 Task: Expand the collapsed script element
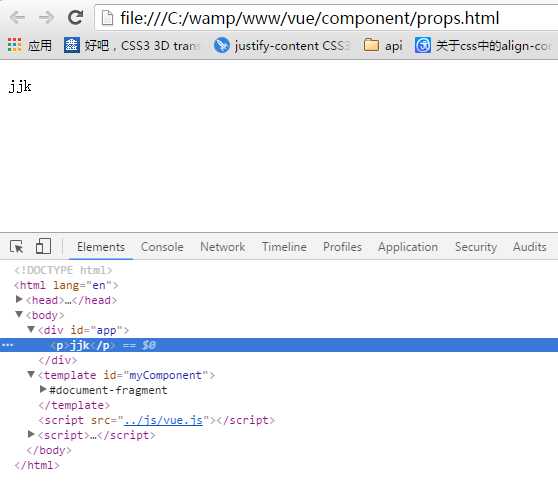[x=31, y=434]
